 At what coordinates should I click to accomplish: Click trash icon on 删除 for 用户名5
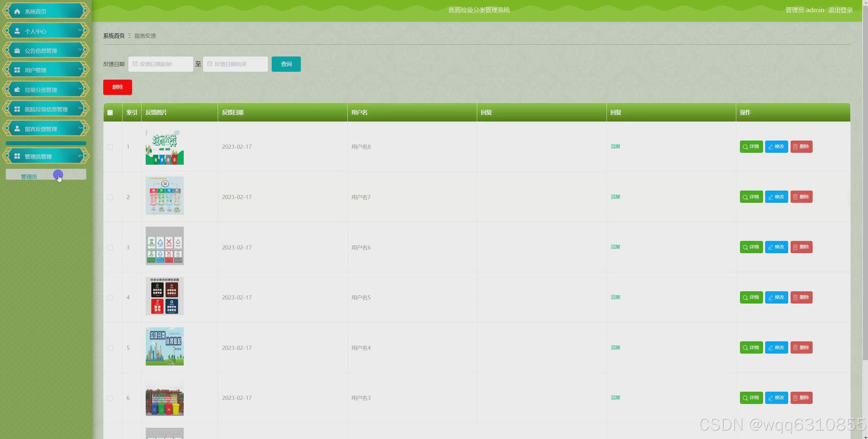point(795,297)
